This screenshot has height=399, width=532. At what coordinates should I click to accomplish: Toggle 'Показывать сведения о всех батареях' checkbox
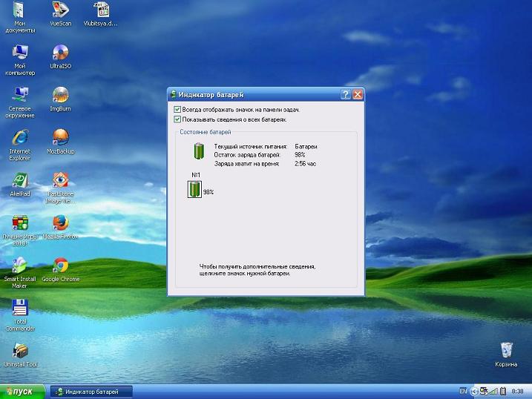(x=177, y=119)
